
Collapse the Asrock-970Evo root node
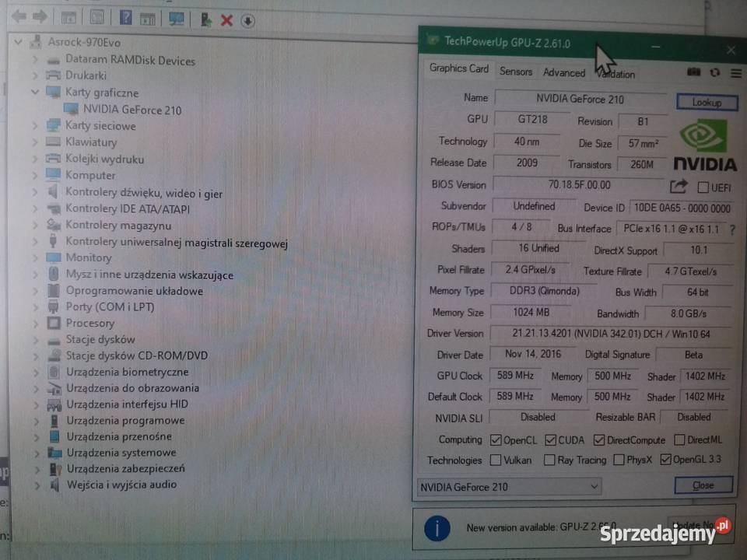18,41
